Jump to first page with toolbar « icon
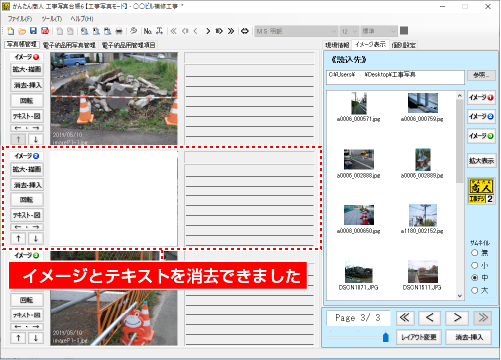Image resolution: width=501 pixels, height=360 pixels. tap(173, 31)
